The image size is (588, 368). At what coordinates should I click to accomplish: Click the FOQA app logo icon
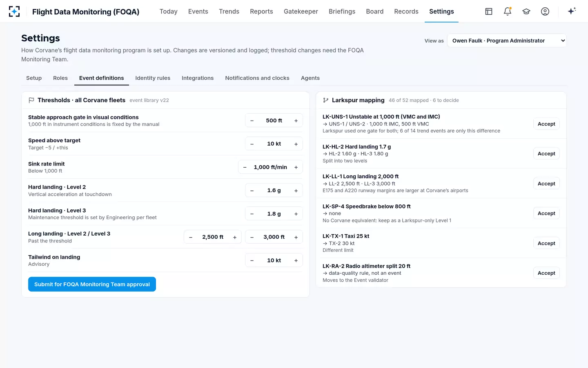pyautogui.click(x=14, y=11)
